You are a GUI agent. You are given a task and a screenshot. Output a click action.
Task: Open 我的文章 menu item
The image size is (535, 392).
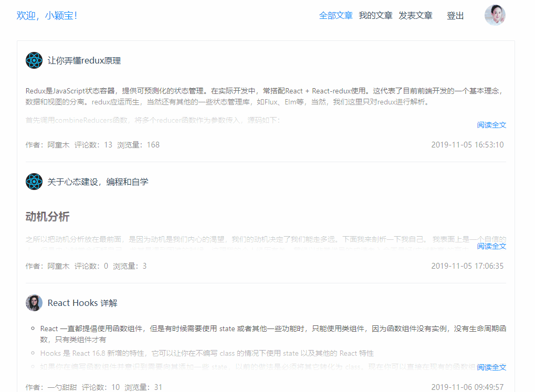pyautogui.click(x=376, y=15)
